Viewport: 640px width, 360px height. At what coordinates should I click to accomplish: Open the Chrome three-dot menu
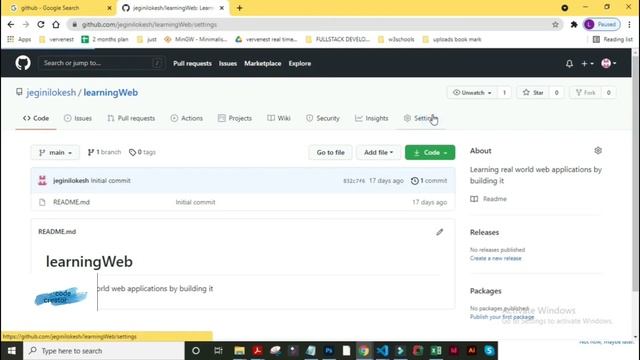629,24
